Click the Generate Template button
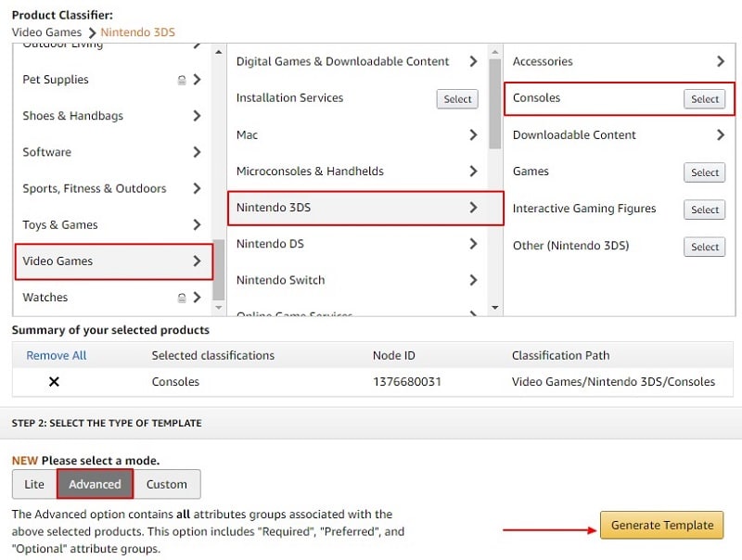 point(662,525)
